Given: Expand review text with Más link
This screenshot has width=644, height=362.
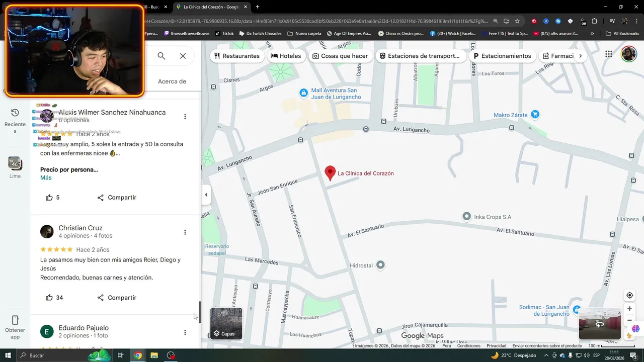Looking at the screenshot, I should coord(46,177).
